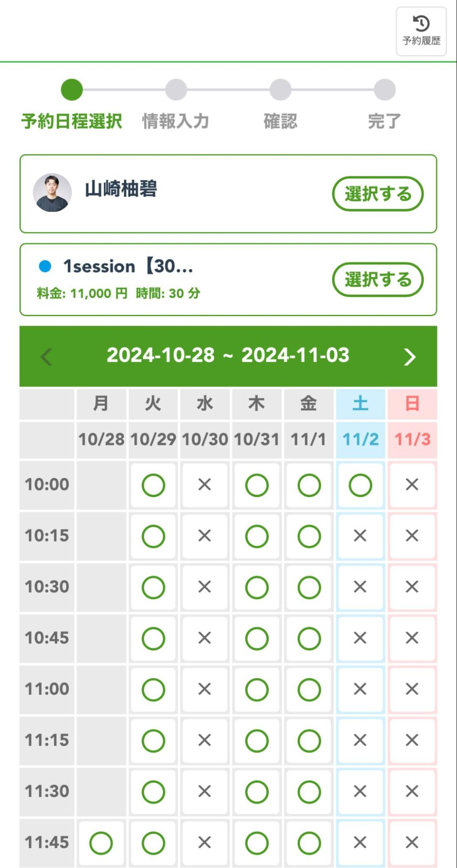Click the 確認 step label
Screen dimensions: 457x868
coord(280,121)
